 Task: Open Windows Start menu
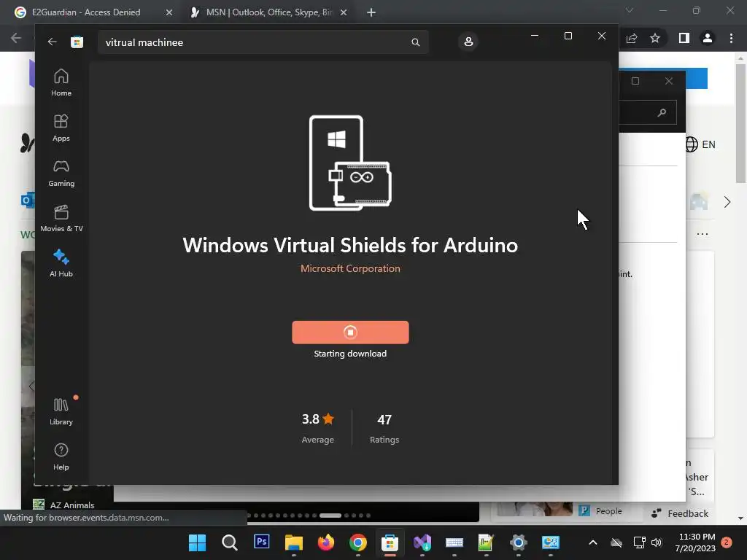[197, 542]
